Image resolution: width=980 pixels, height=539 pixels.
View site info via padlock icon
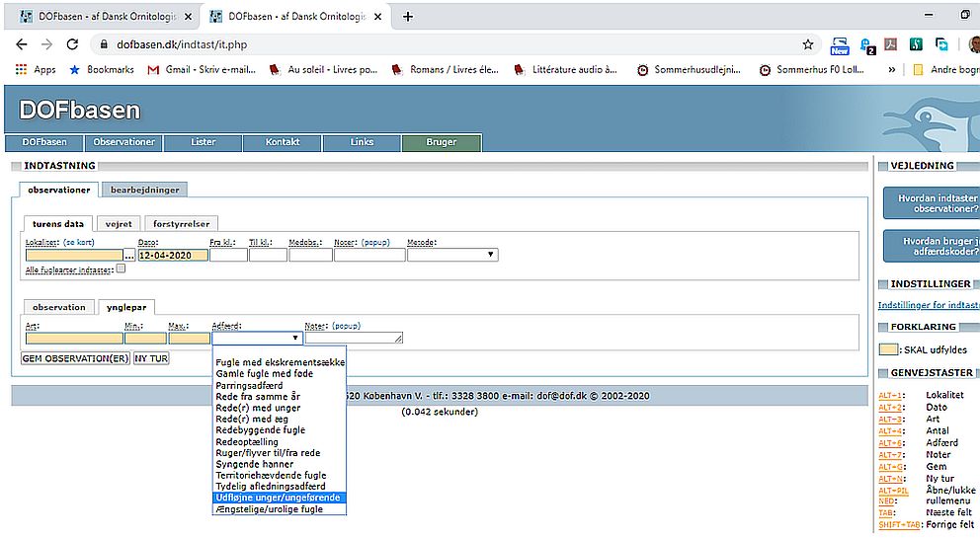pyautogui.click(x=104, y=44)
